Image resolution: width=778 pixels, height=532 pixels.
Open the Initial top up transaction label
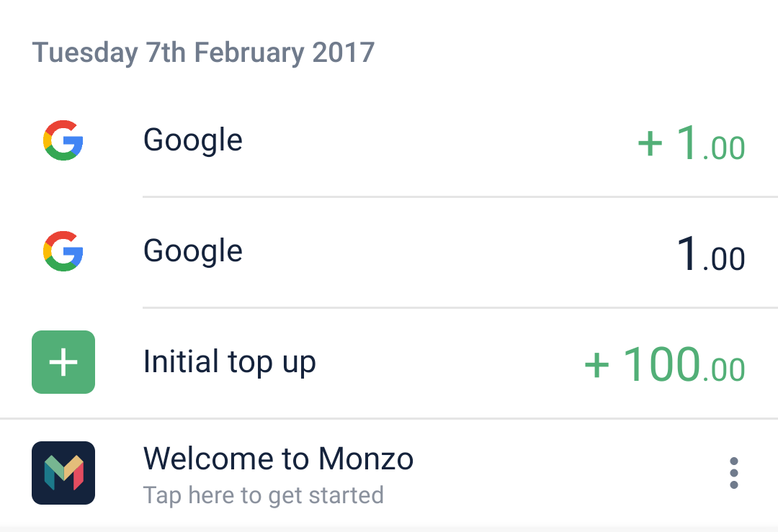[230, 362]
